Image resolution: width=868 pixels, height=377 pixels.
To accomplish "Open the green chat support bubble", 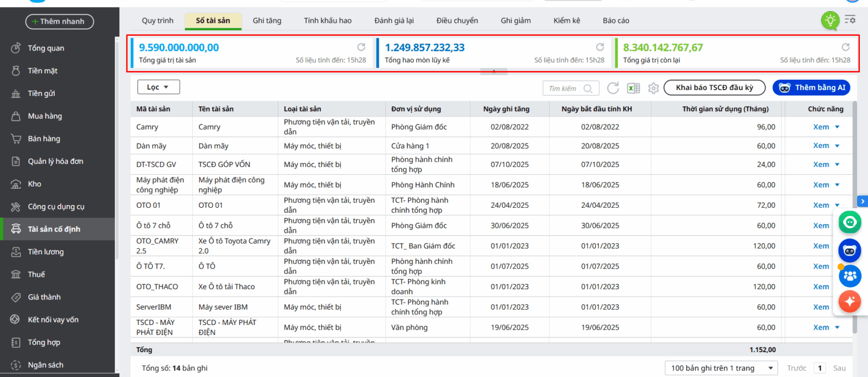I will (850, 222).
